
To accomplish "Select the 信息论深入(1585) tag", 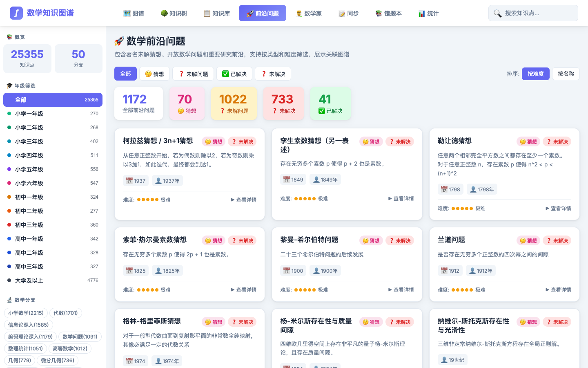I will pyautogui.click(x=29, y=325).
